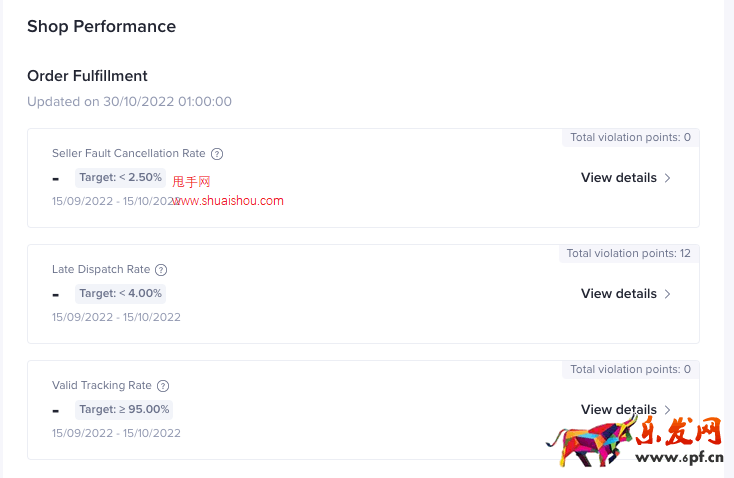The width and height of the screenshot is (734, 478).
Task: Click help icon next to Late Dispatch Rate
Action: (161, 270)
